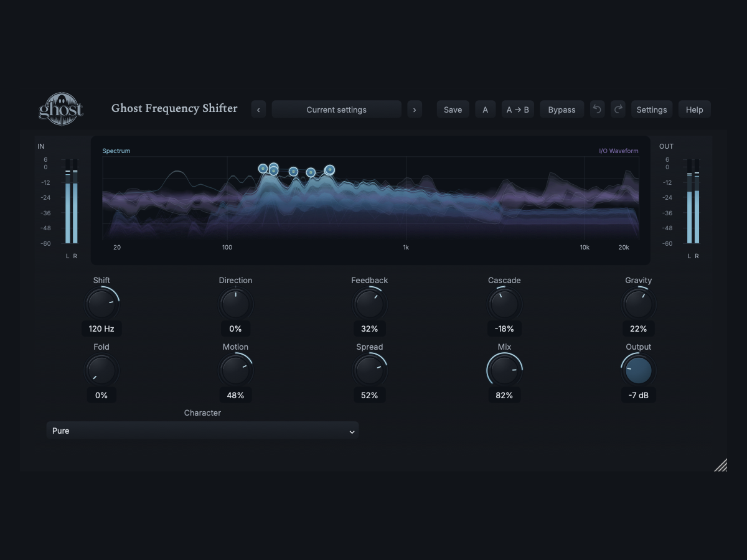Click the Direction knob
747x560 pixels.
coord(235,304)
